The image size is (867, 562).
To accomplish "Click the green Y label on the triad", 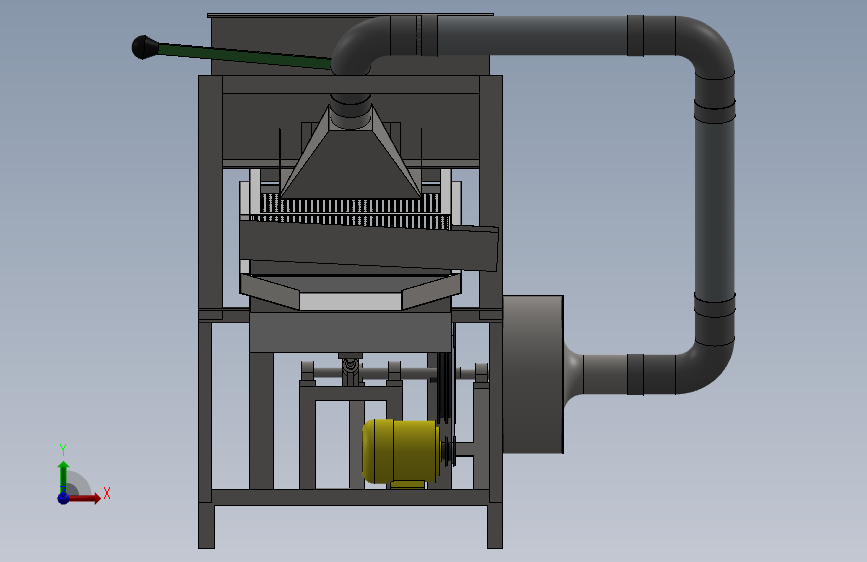I will (x=63, y=450).
